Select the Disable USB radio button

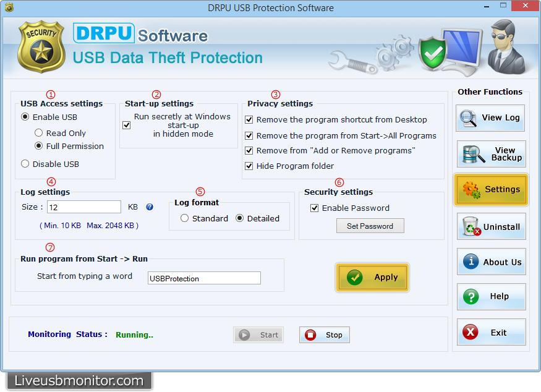pyautogui.click(x=25, y=164)
